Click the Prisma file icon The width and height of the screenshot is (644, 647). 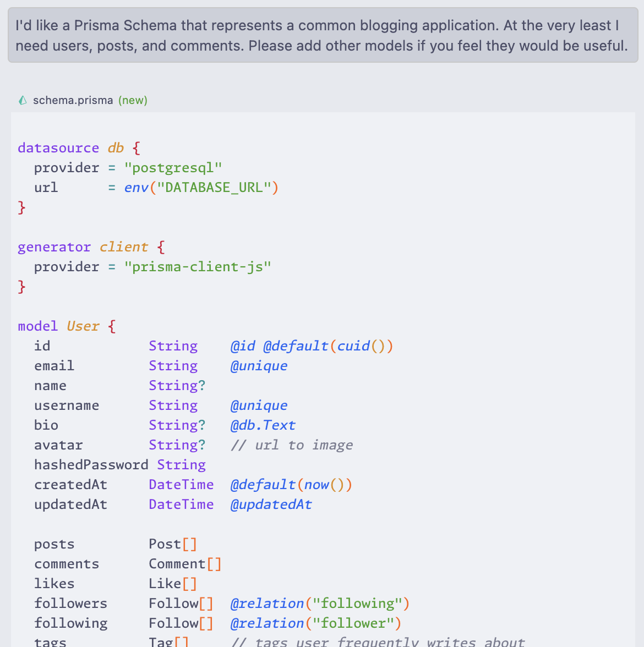point(23,100)
